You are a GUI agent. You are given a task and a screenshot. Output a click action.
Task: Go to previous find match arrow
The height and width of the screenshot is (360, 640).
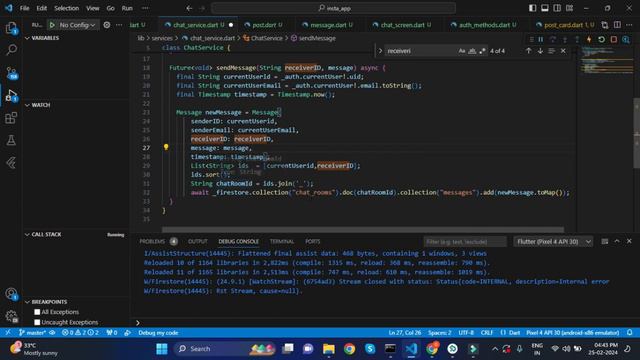(x=529, y=51)
